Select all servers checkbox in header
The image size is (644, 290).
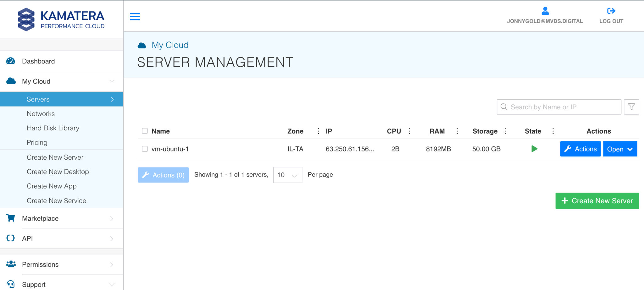(x=145, y=131)
